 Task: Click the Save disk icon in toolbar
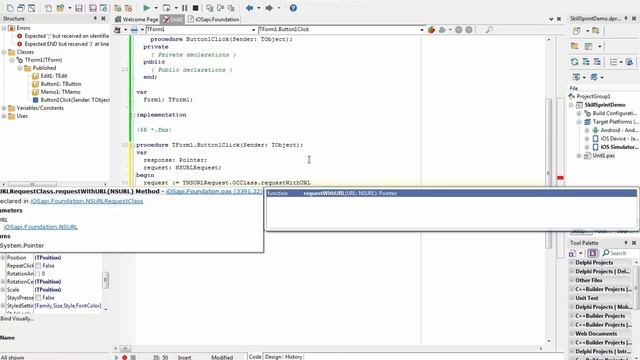tap(79, 8)
